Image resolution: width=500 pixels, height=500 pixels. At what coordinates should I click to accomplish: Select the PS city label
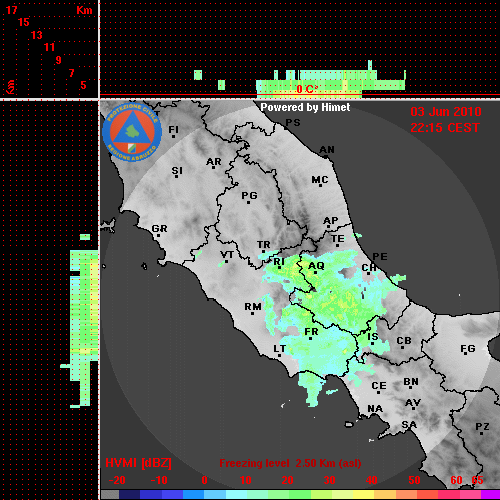point(293,123)
